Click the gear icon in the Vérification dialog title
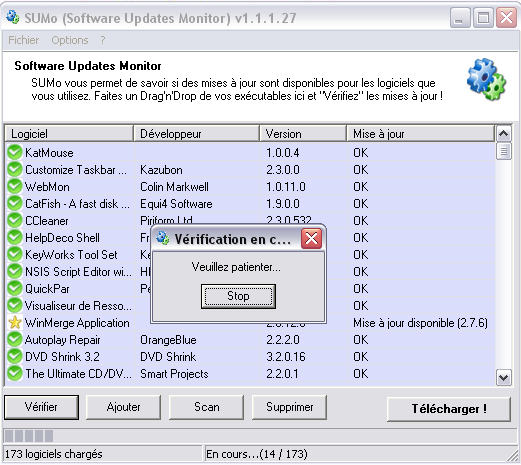Image resolution: width=521 pixels, height=465 pixels. [x=163, y=238]
